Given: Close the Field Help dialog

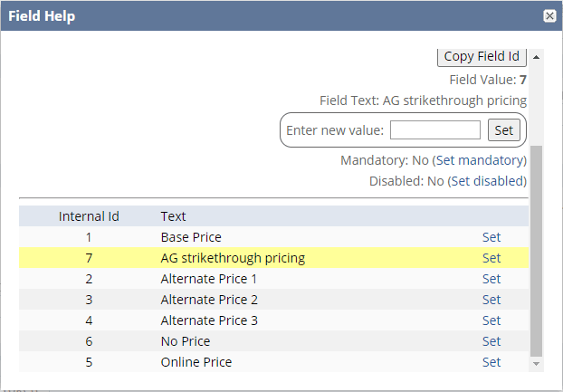Looking at the screenshot, I should pyautogui.click(x=549, y=15).
